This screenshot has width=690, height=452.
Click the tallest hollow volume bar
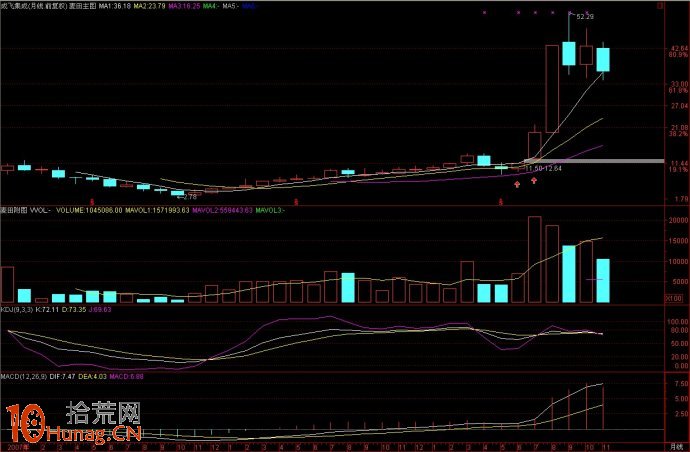534,259
